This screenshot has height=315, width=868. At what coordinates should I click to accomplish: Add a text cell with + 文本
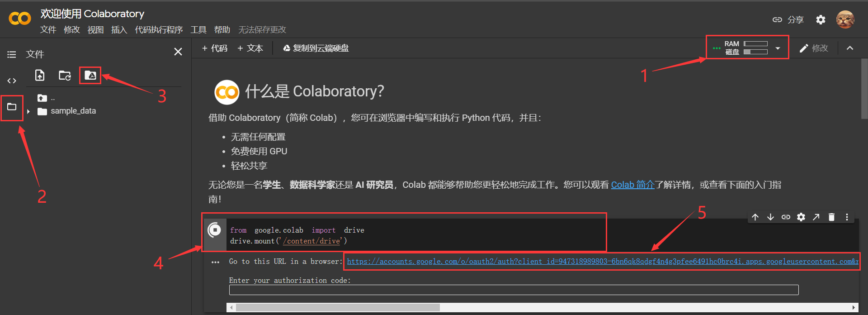point(250,48)
